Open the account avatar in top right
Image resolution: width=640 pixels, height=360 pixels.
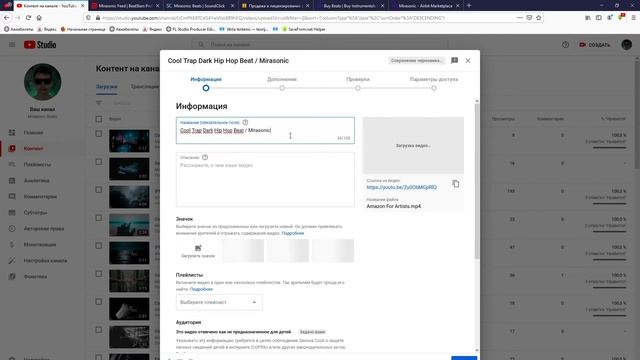pyautogui.click(x=627, y=44)
